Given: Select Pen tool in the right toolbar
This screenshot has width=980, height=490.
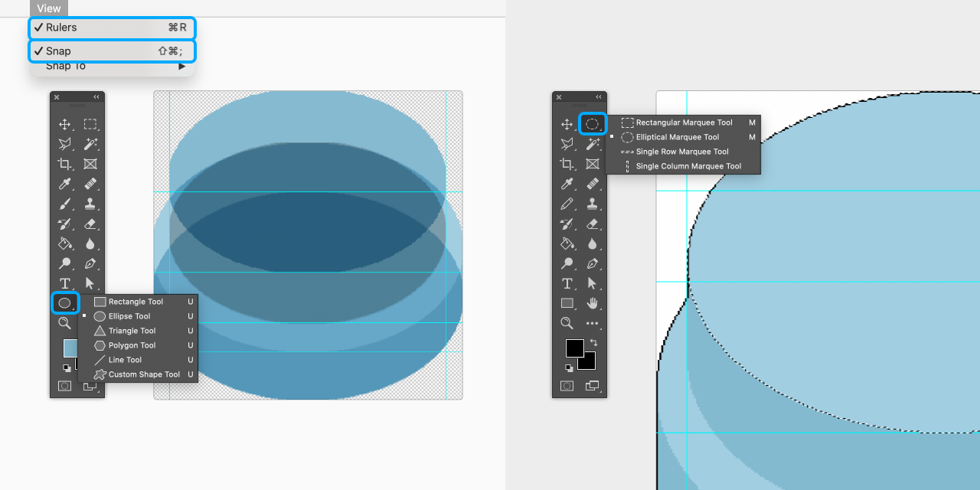Looking at the screenshot, I should point(593,263).
